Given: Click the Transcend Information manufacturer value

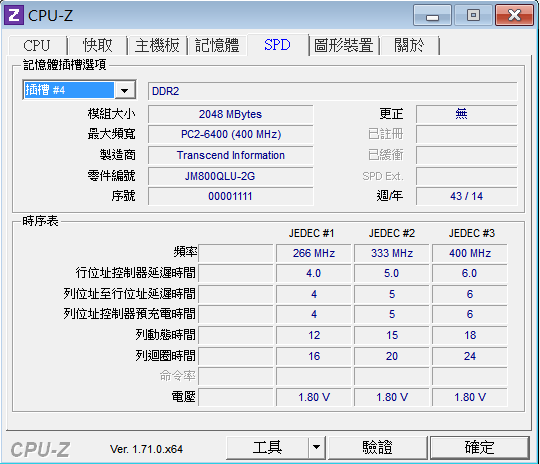Looking at the screenshot, I should click(x=230, y=155).
